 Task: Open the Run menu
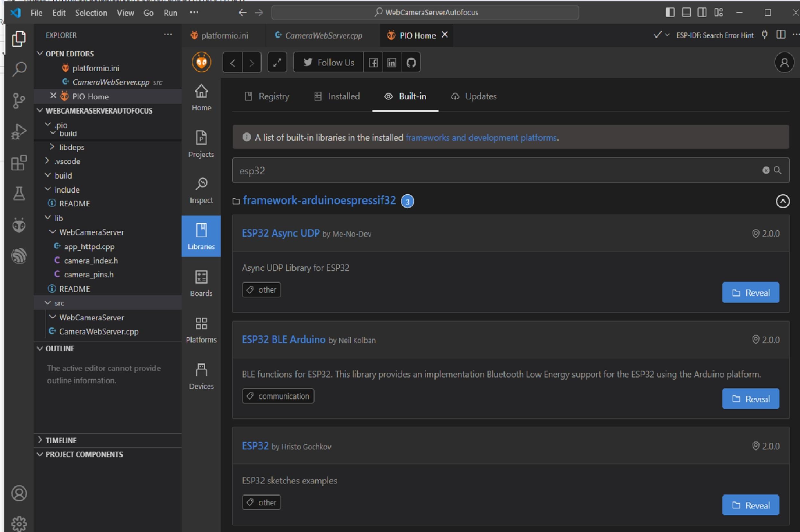(x=170, y=13)
